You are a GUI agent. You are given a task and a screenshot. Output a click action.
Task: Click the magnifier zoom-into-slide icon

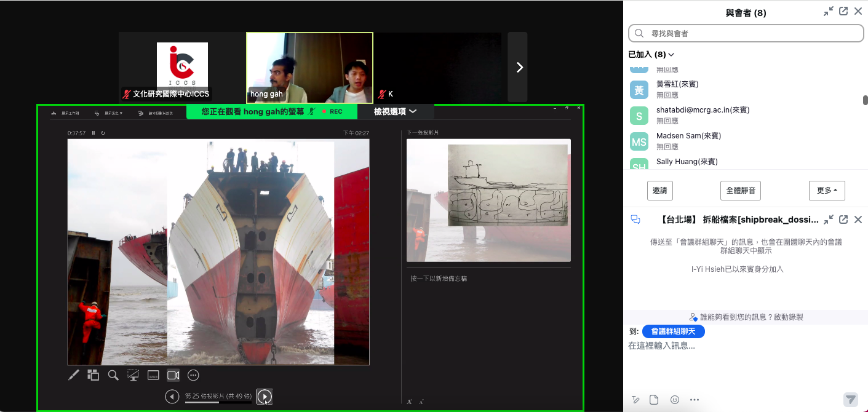(113, 375)
